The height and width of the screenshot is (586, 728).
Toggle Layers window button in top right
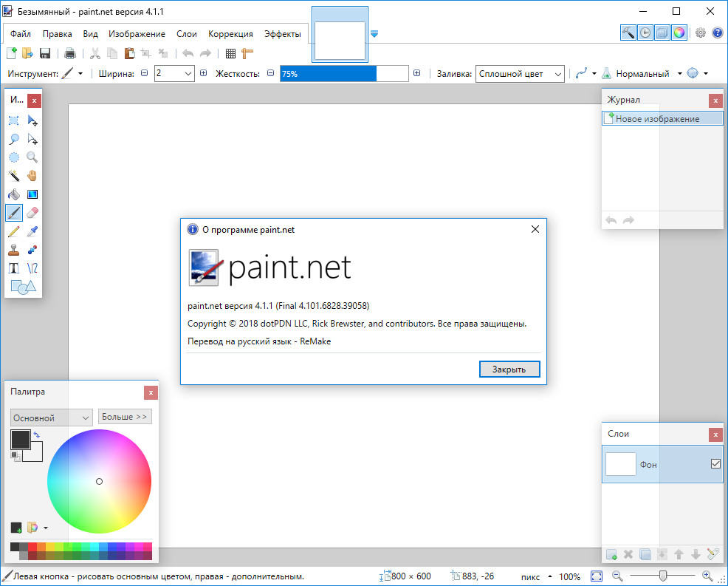tap(662, 33)
